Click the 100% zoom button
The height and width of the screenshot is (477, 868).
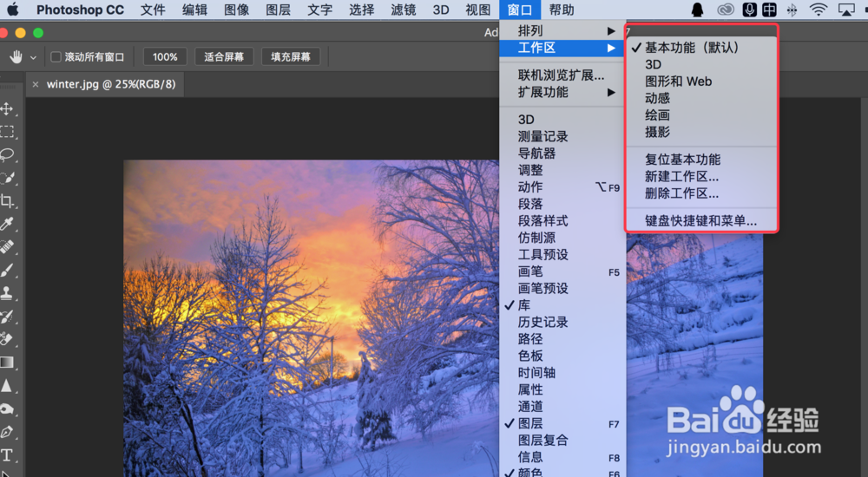pos(165,56)
